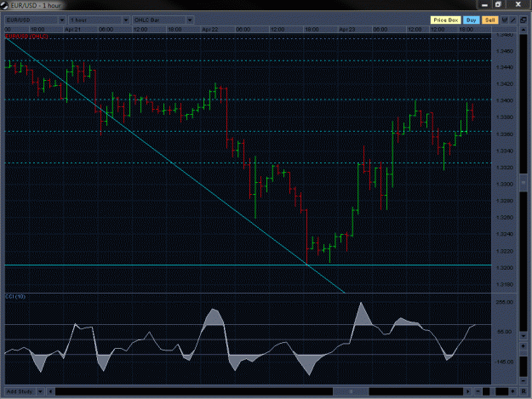The height and width of the screenshot is (399, 532).
Task: Click the vertical scrollbar up arrow
Action: click(x=523, y=31)
